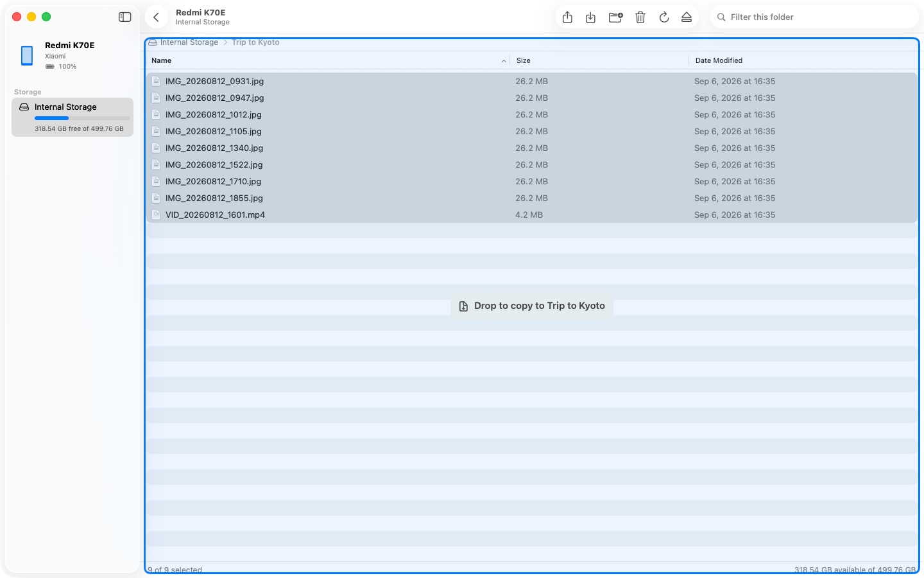The height and width of the screenshot is (578, 924).
Task: Click the drive icon beside Internal Storage
Action: click(x=24, y=107)
